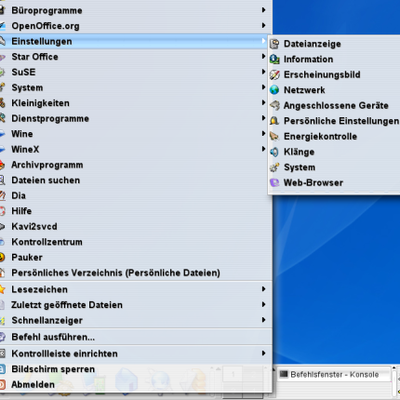Click the Klänge speaker icon
400x400 pixels.
(275, 152)
